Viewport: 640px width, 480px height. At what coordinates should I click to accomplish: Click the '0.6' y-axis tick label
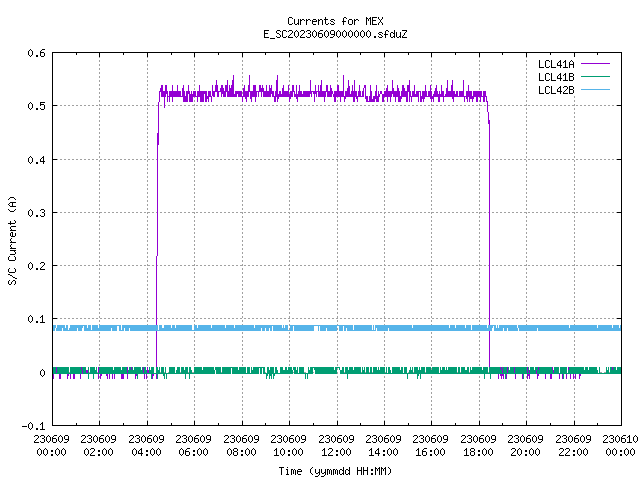click(x=36, y=53)
